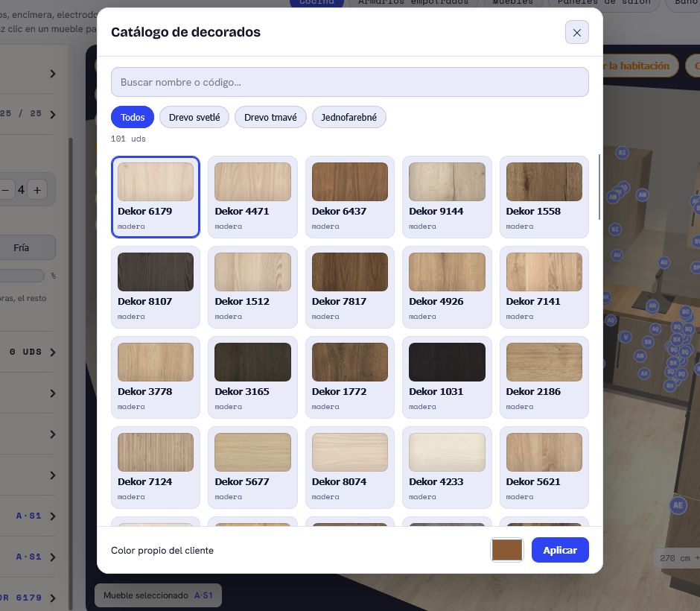Screen dimensions: 700x611
Task: Choose the Dekor 2186 decor tile
Action: click(544, 377)
